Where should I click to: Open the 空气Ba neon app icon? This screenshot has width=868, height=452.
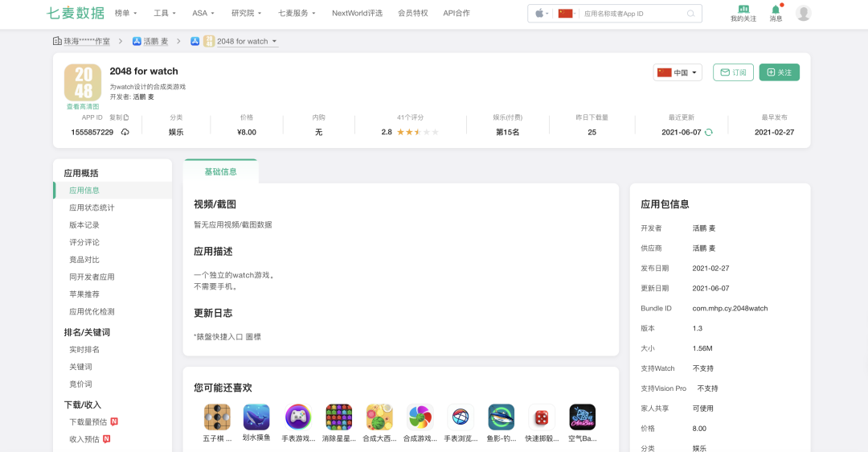click(583, 417)
